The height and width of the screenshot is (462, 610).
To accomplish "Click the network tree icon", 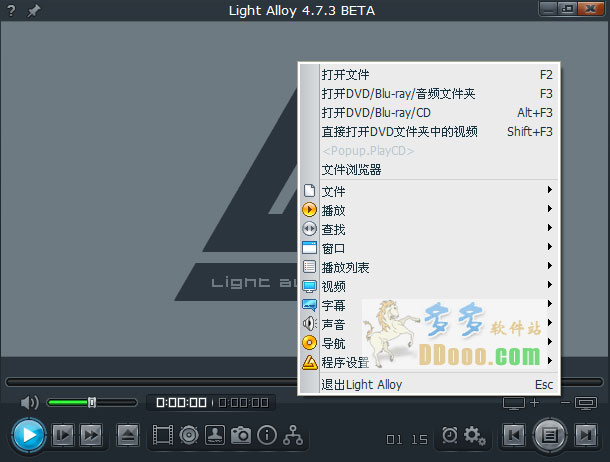I will [x=293, y=435].
